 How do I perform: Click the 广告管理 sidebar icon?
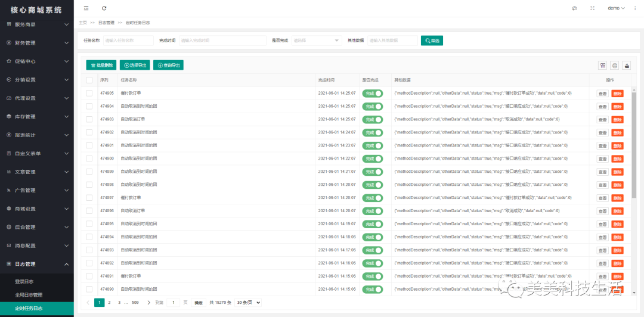[x=9, y=190]
